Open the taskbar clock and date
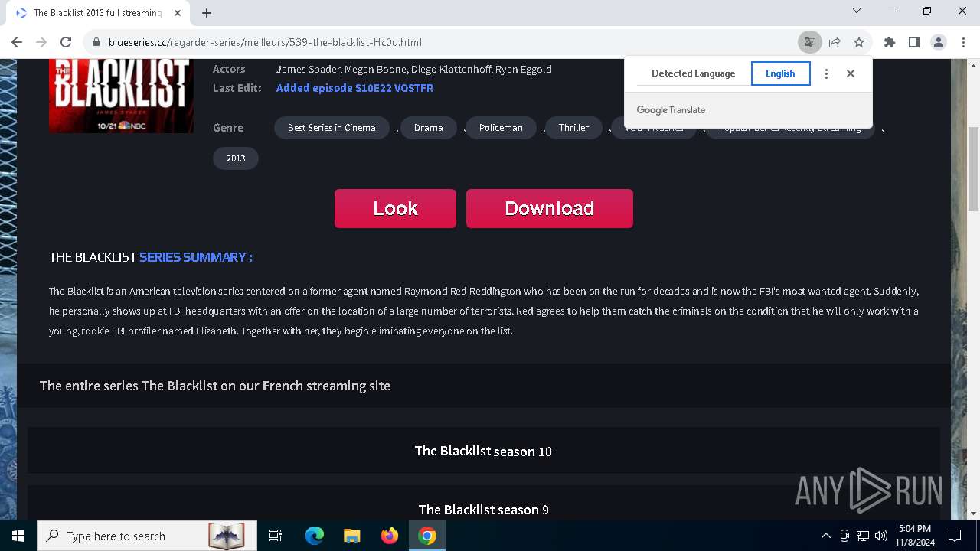The height and width of the screenshot is (551, 980). click(915, 536)
